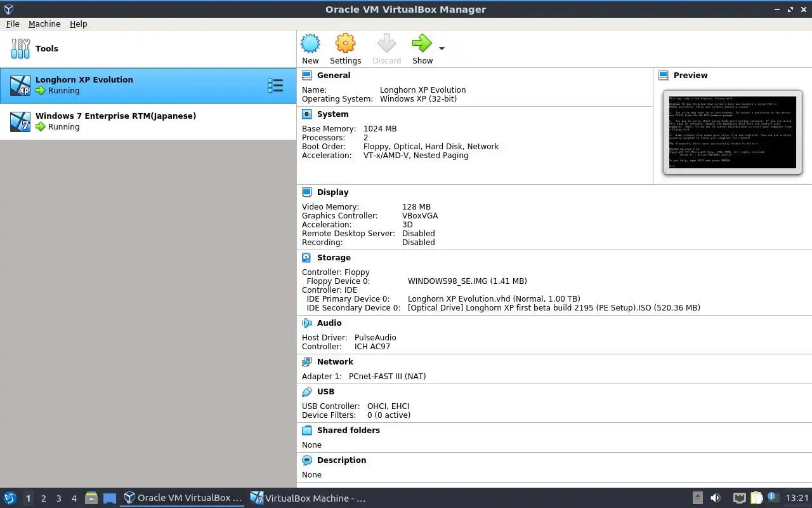Viewport: 812px width, 508px height.
Task: Click the Description section speech-bubble icon
Action: click(x=307, y=460)
